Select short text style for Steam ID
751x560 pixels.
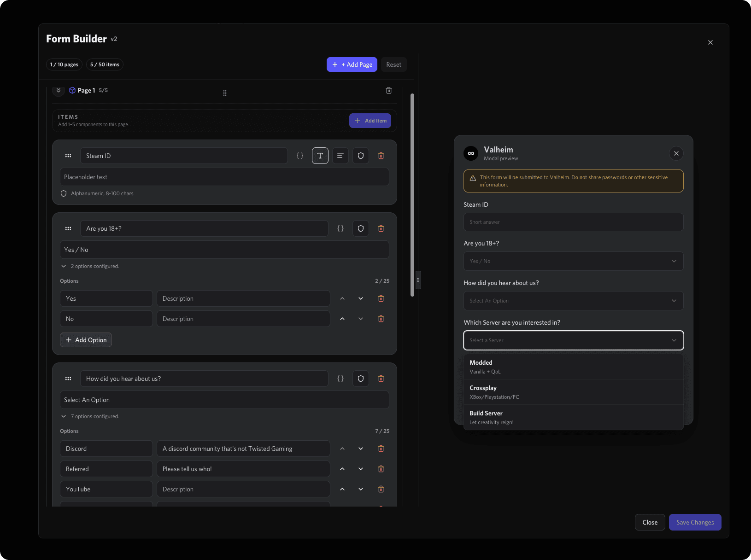320,156
